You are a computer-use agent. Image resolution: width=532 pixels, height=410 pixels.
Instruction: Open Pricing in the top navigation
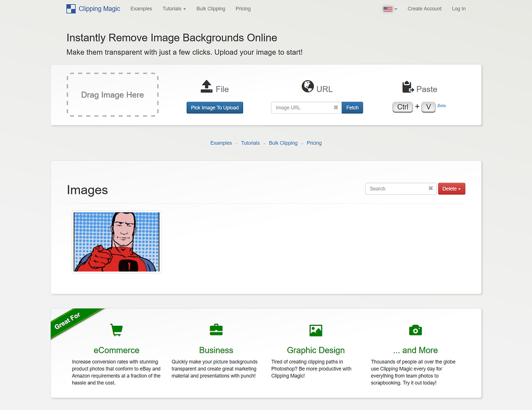(243, 9)
